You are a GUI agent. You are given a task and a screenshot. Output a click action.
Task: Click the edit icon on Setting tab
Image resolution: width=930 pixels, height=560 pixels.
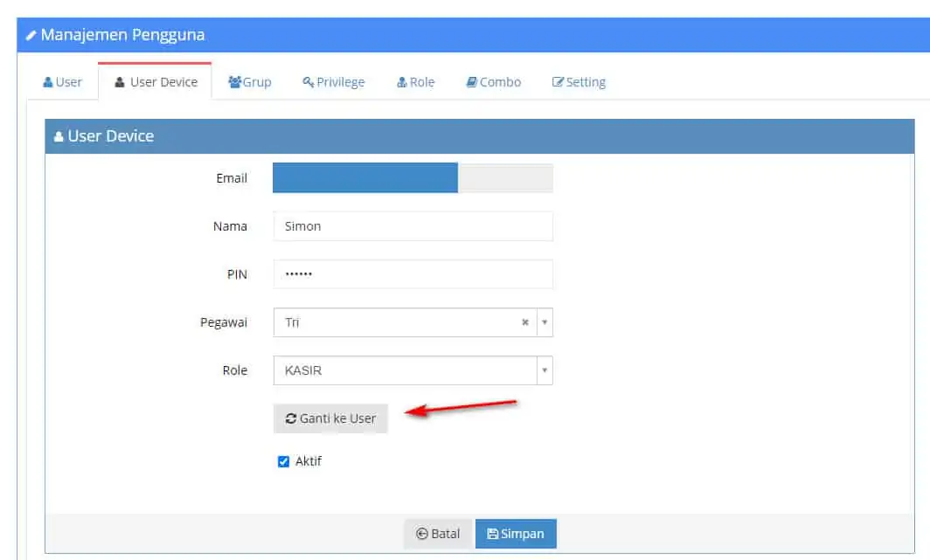(558, 82)
